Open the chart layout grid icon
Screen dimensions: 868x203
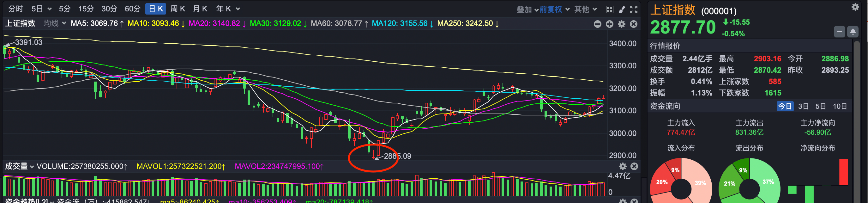(609, 9)
